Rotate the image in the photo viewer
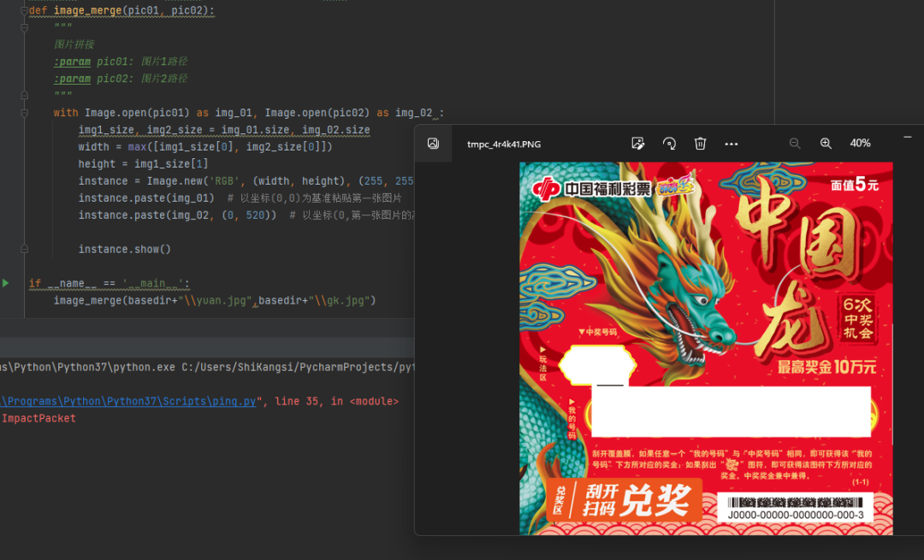 [x=669, y=143]
